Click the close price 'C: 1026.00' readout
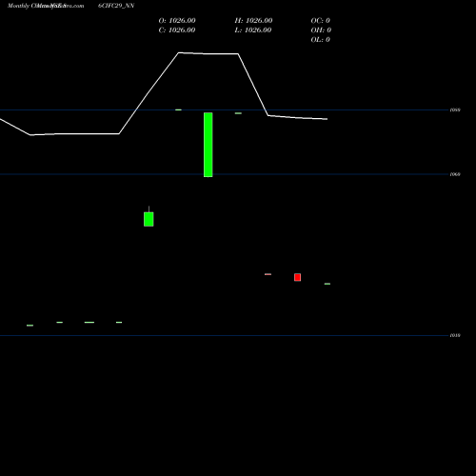The height and width of the screenshot is (476, 476). (177, 30)
